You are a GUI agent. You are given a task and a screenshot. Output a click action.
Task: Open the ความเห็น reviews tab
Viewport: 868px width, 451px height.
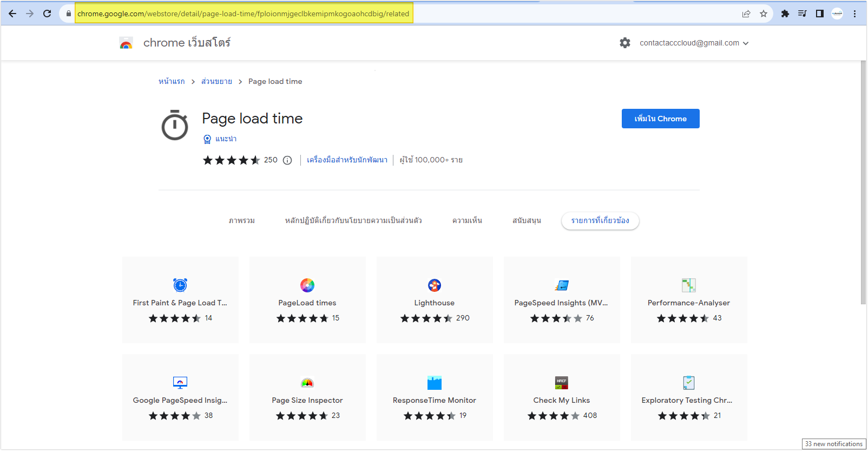[x=467, y=221]
